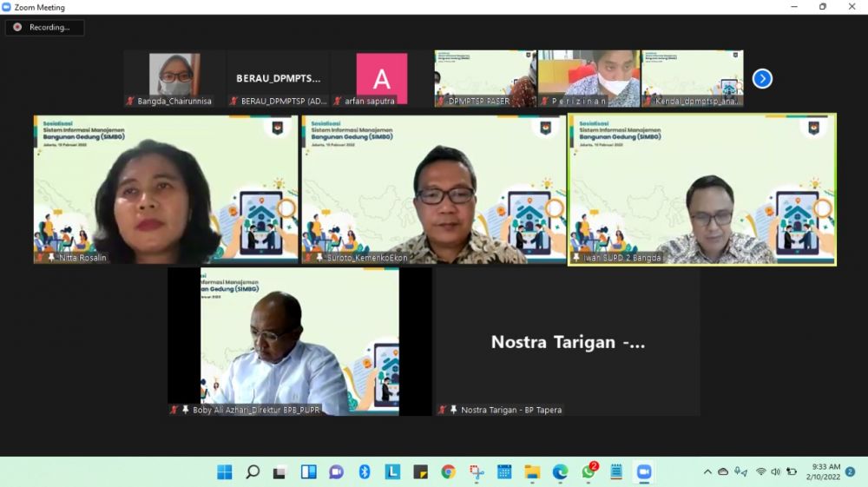This screenshot has height=487, width=868.
Task: Click the pin icon beside Nostra Tarigan
Action: (x=454, y=410)
